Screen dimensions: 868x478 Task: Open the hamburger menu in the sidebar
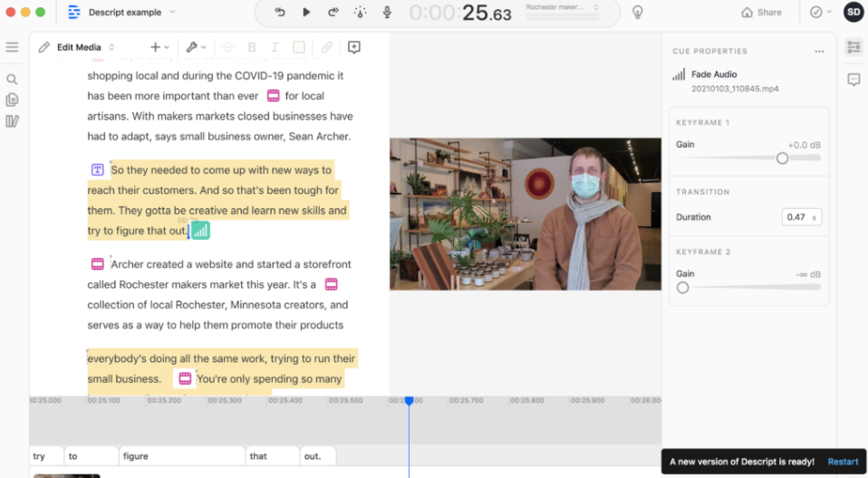(x=12, y=47)
